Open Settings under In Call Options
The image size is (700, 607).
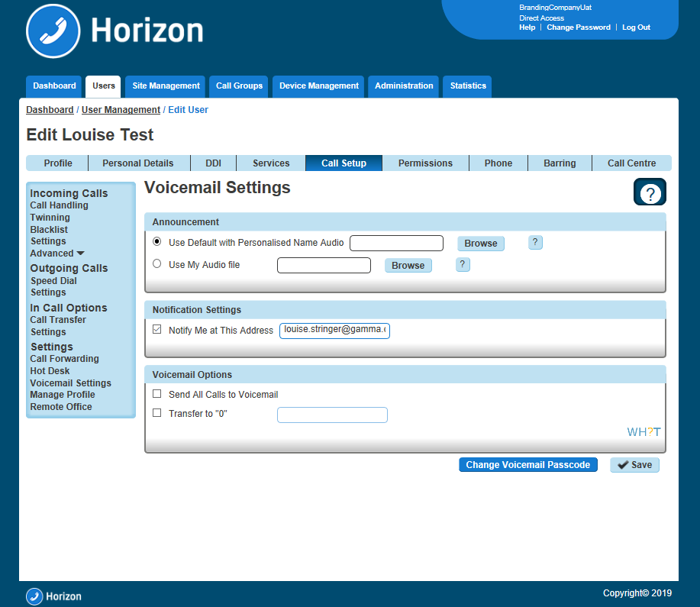[x=48, y=332]
